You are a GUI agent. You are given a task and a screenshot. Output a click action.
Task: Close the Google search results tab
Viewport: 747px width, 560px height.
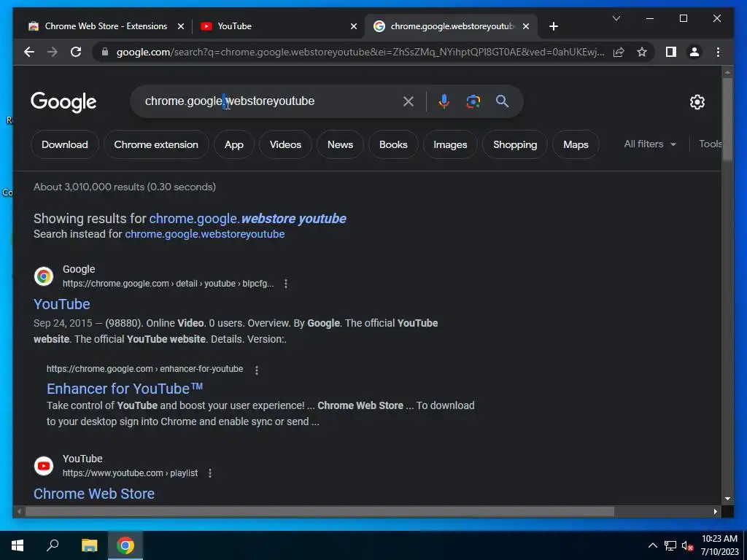[x=526, y=27]
